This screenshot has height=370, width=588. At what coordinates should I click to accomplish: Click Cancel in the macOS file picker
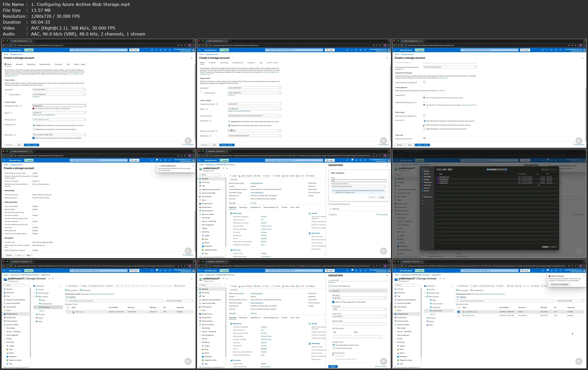pyautogui.click(x=545, y=247)
